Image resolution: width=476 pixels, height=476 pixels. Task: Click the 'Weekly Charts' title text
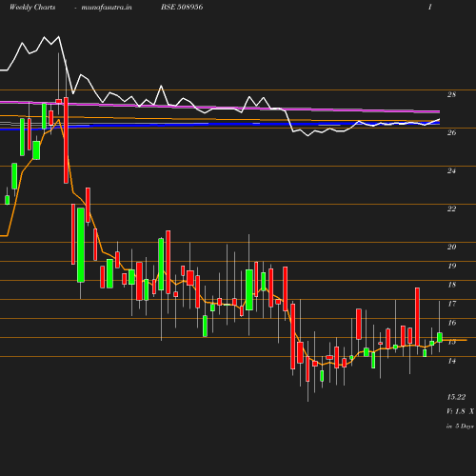coord(32,8)
